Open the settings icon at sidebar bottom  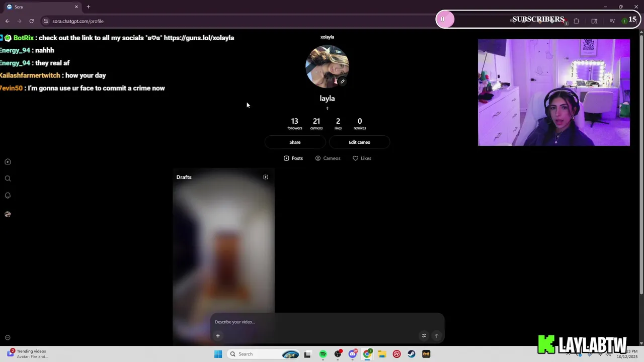(x=8, y=338)
